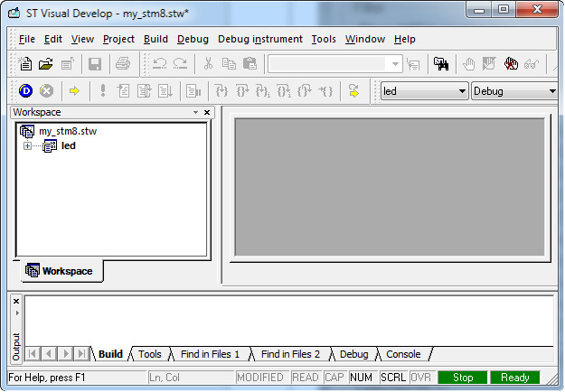
Task: Click the yellow-arrow Set PC icon
Action: coord(353,91)
